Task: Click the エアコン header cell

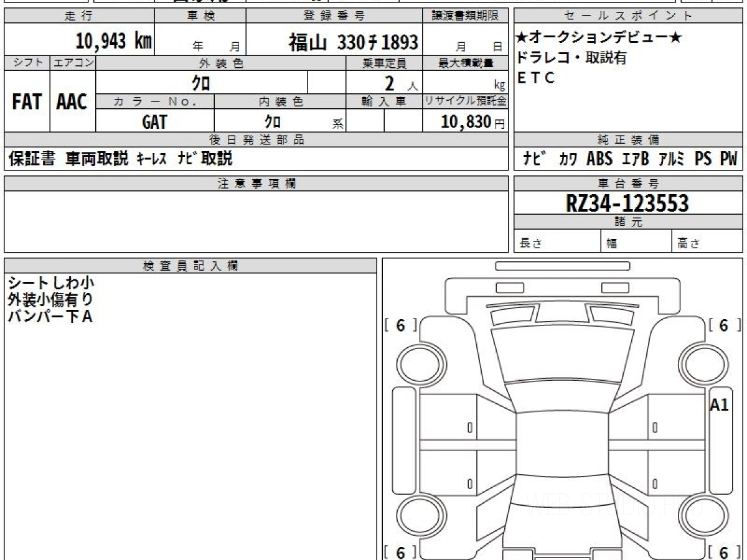Action: (73, 63)
